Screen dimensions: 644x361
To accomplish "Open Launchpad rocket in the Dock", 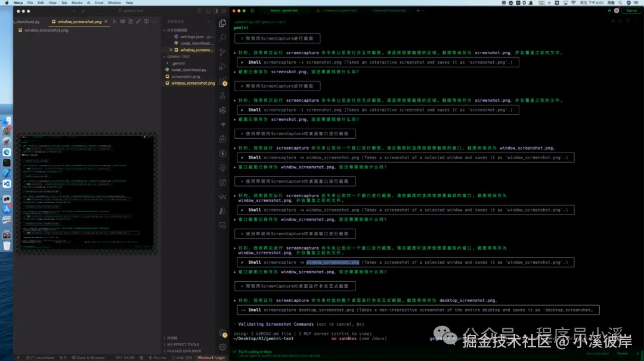I will (7, 142).
